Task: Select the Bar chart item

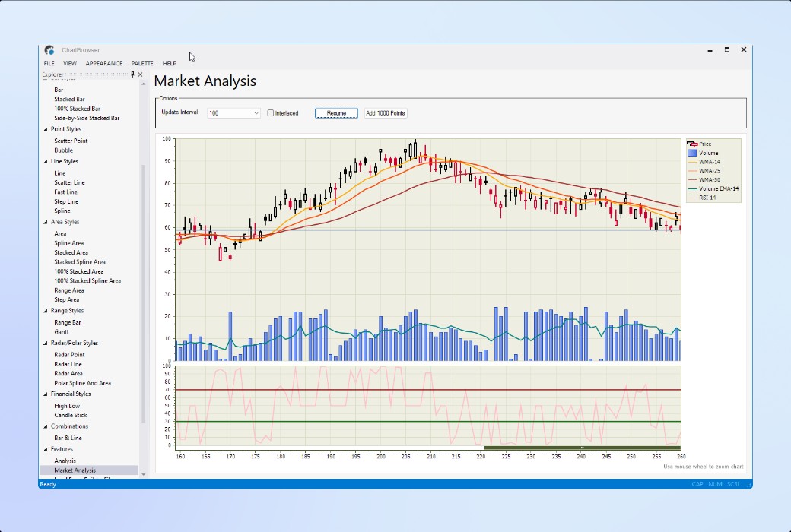Action: tap(59, 90)
